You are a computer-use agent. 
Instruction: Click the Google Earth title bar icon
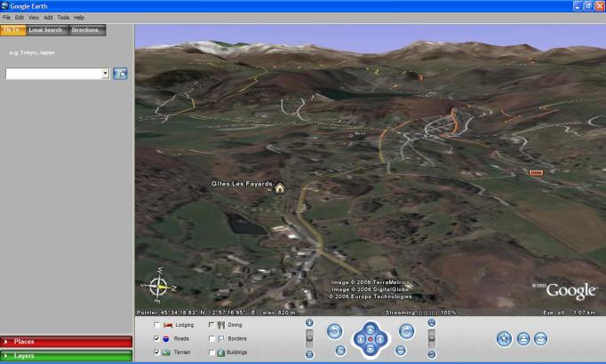[4, 6]
